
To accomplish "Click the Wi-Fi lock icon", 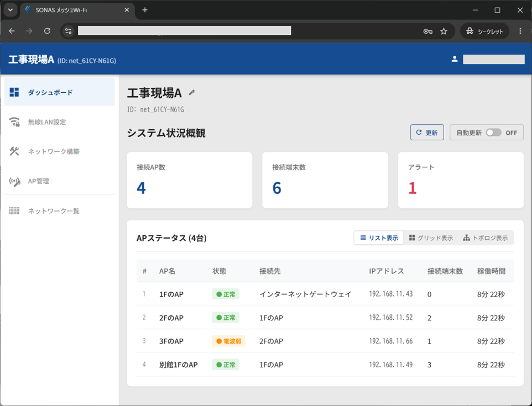I will click(14, 122).
